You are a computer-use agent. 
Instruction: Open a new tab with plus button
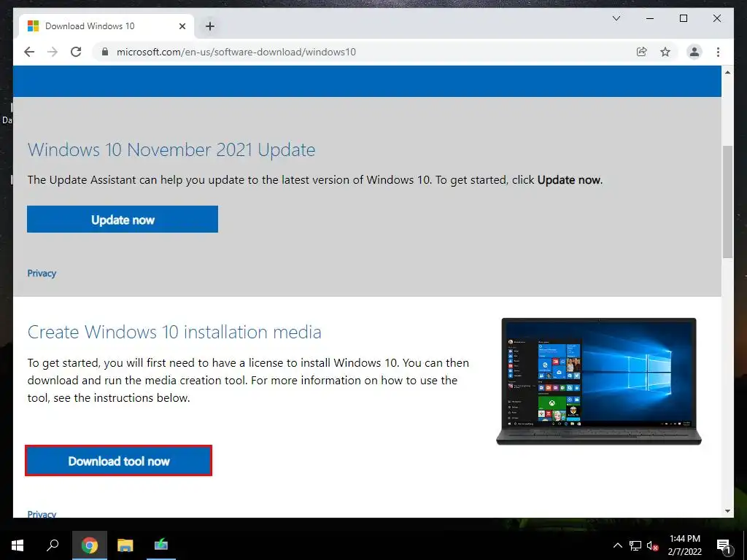(x=210, y=26)
